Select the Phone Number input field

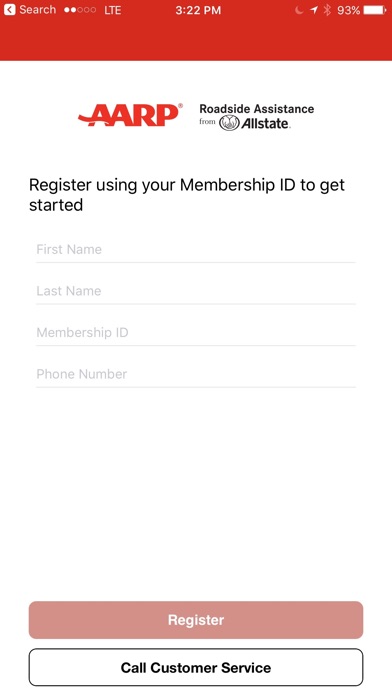(x=196, y=374)
